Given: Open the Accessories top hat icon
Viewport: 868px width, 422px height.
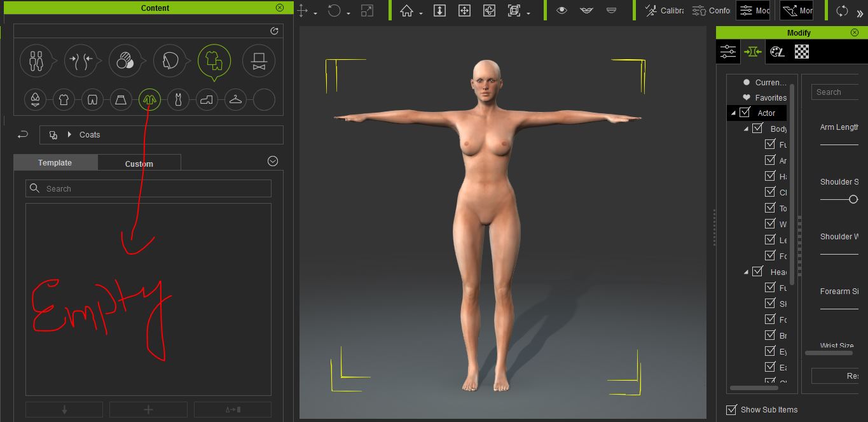Looking at the screenshot, I should tap(258, 61).
